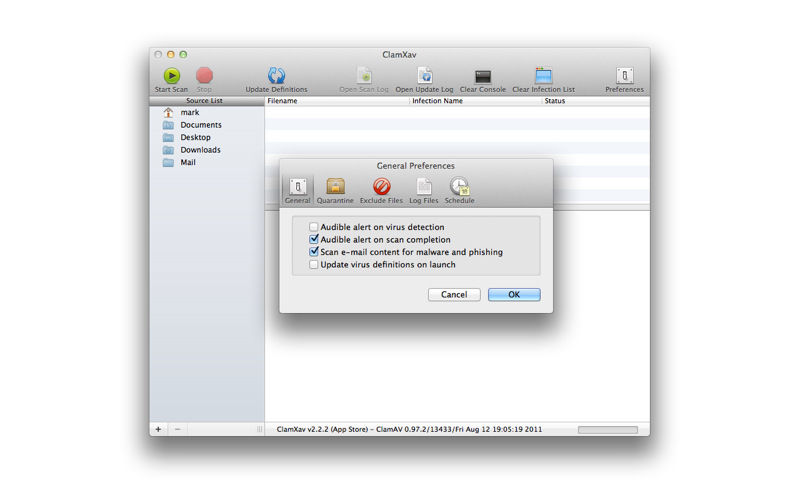Add a source with the plus button
The image size is (800, 500).
(x=158, y=429)
